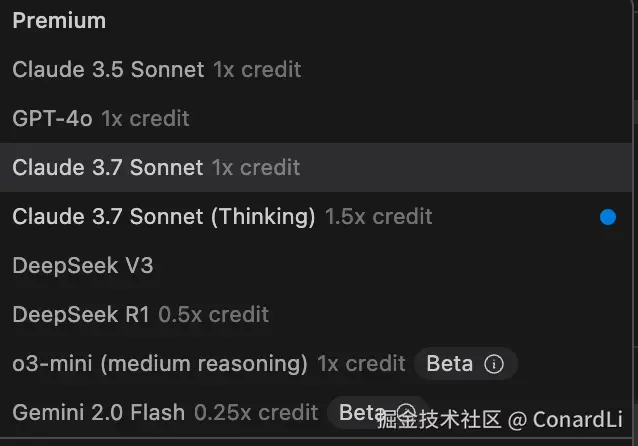Screen dimensions: 638x446
Task: Select Claude 3.7 Sonnet (Thinking) model
Action: point(163,217)
